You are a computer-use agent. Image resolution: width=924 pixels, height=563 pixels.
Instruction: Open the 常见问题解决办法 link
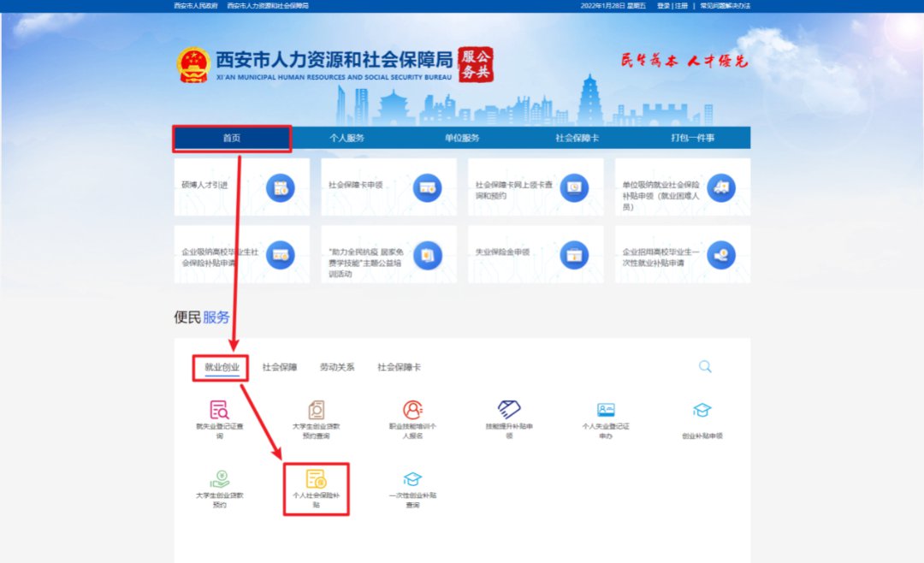(725, 5)
